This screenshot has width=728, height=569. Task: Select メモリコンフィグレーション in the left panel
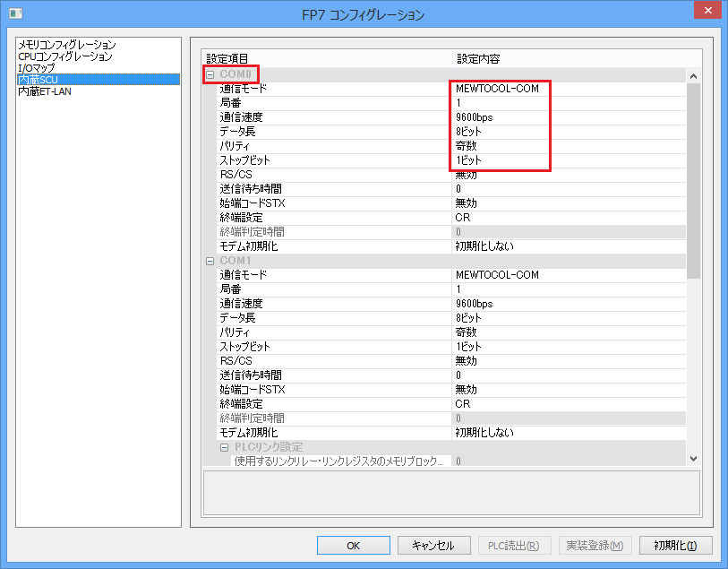pos(64,45)
